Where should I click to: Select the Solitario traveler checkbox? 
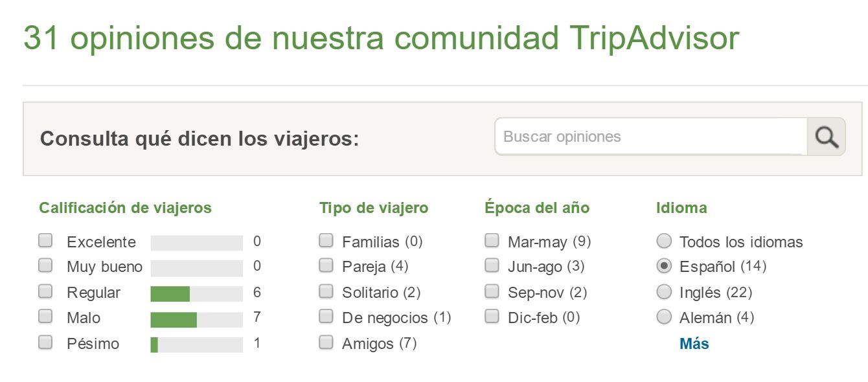pyautogui.click(x=326, y=292)
